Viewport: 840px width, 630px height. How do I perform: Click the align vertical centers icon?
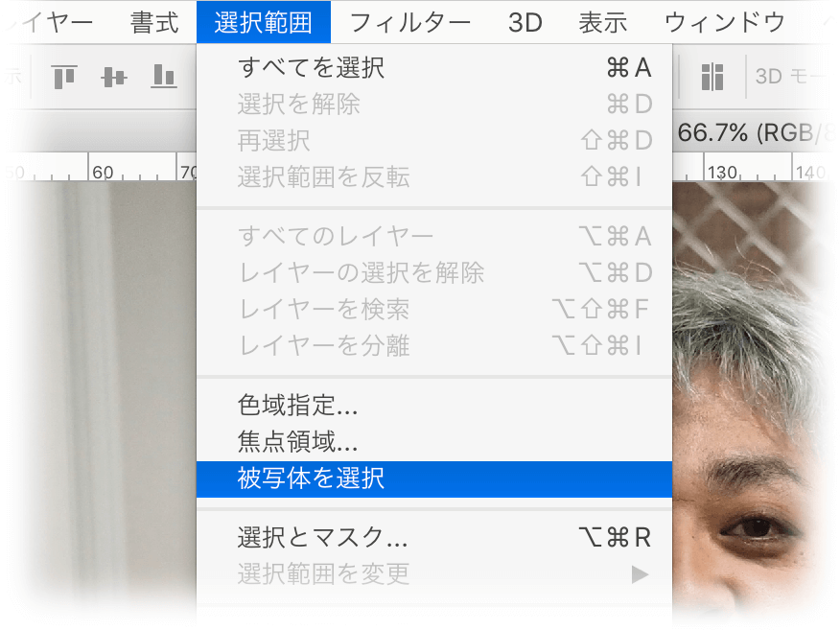pos(113,77)
